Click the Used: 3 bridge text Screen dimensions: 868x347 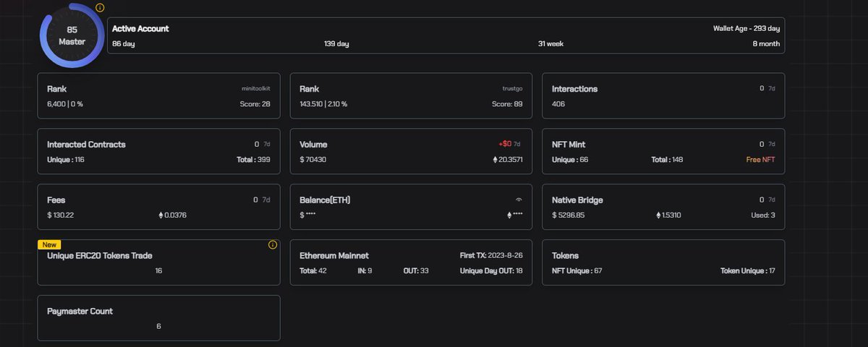coord(762,215)
